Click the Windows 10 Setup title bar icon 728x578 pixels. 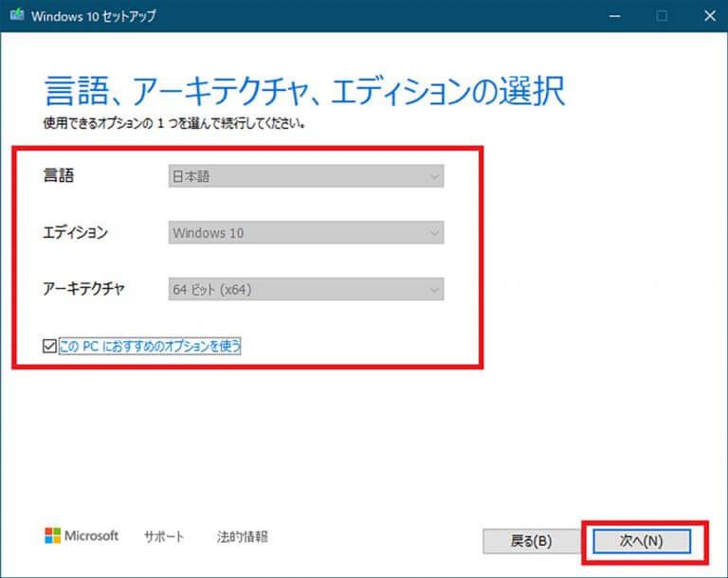17,15
